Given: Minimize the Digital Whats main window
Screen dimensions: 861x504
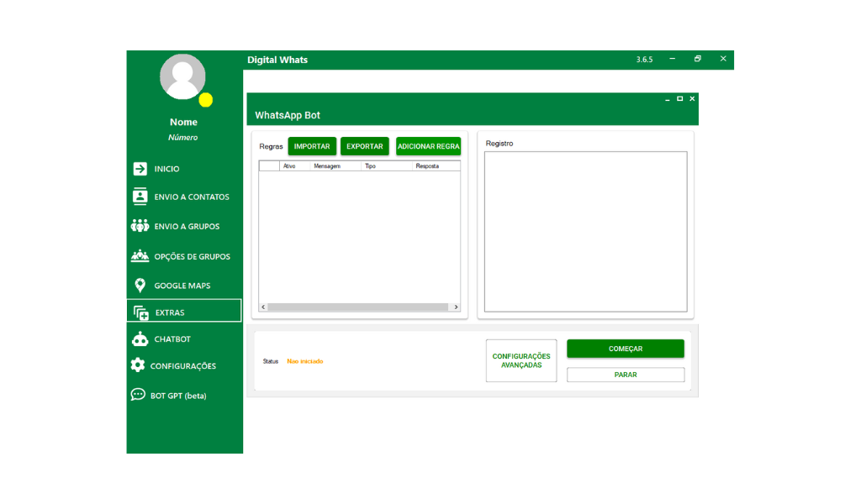Looking at the screenshot, I should pyautogui.click(x=672, y=59).
